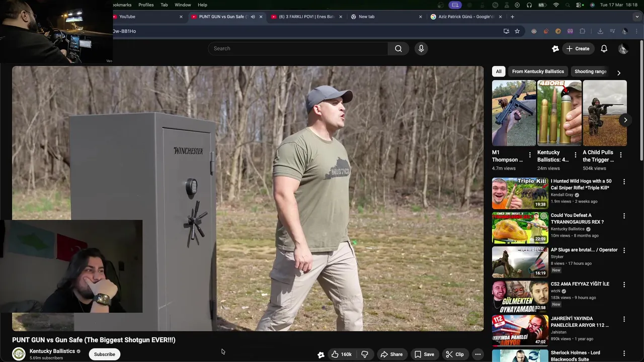Switch to the Aziz Patrick Günü Google tab
Image resolution: width=644 pixels, height=362 pixels.
(x=466, y=17)
